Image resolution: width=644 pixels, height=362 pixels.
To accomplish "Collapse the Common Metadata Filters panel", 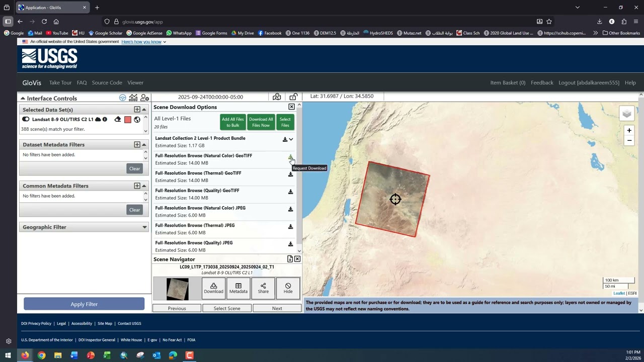I will [144, 186].
